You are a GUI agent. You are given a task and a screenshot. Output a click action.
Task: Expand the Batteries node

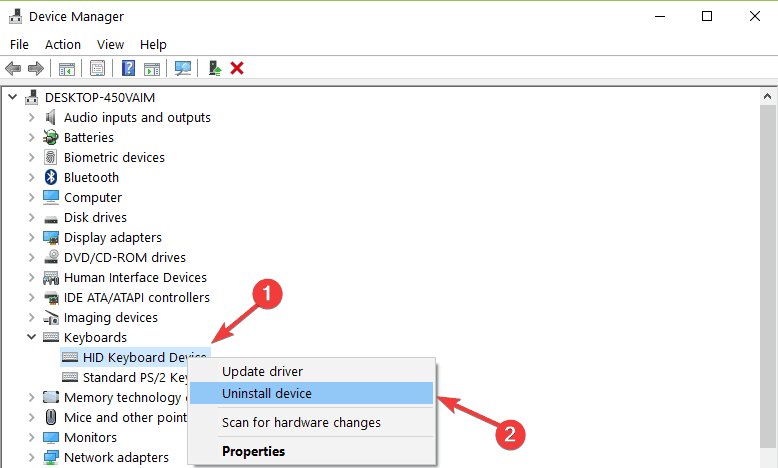pos(31,137)
